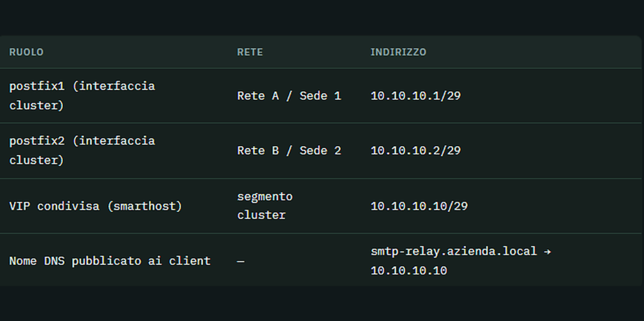The height and width of the screenshot is (321, 644).
Task: Click the RETE column header
Action: tap(250, 52)
